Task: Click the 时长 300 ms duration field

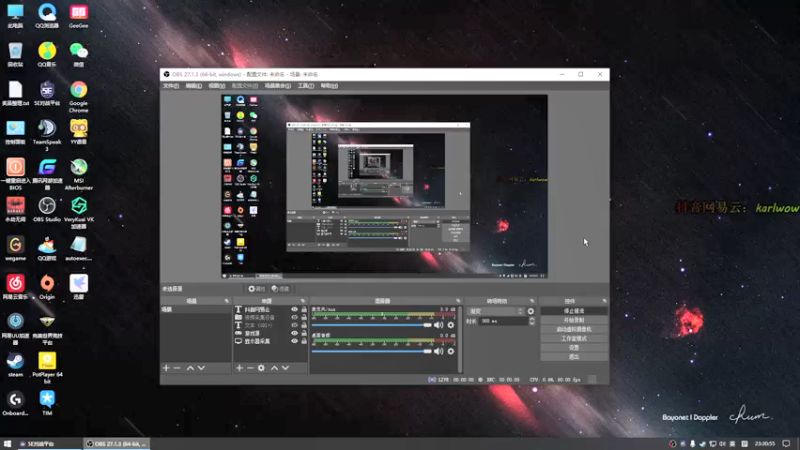Action: pos(504,321)
